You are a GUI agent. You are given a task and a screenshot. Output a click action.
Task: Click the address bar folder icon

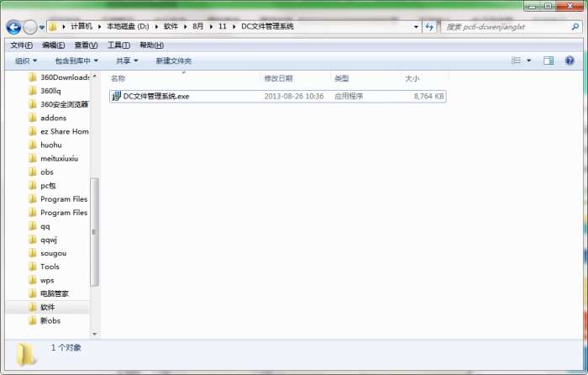[53, 27]
